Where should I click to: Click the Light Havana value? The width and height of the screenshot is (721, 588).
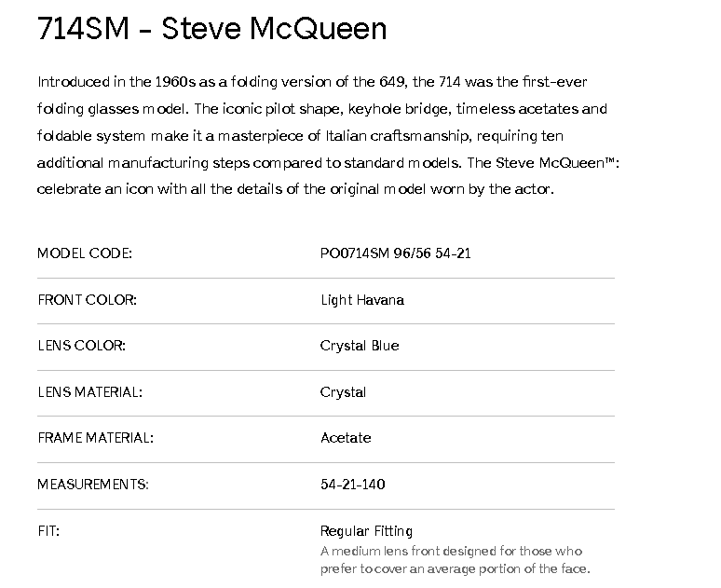(x=361, y=300)
